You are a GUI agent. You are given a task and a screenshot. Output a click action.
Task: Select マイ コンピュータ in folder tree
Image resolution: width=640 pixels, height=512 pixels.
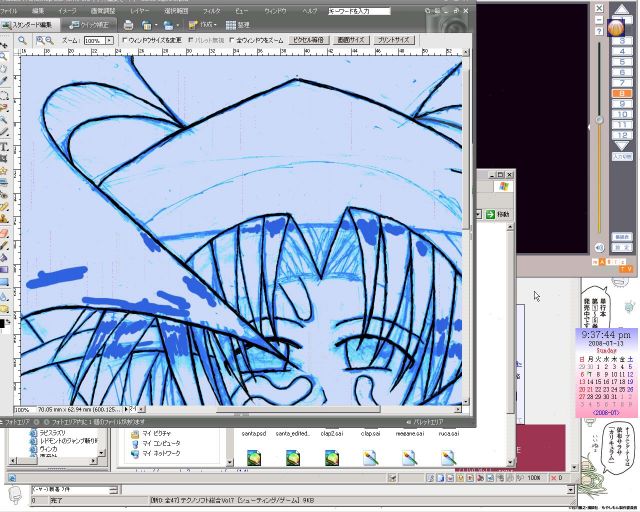click(156, 443)
